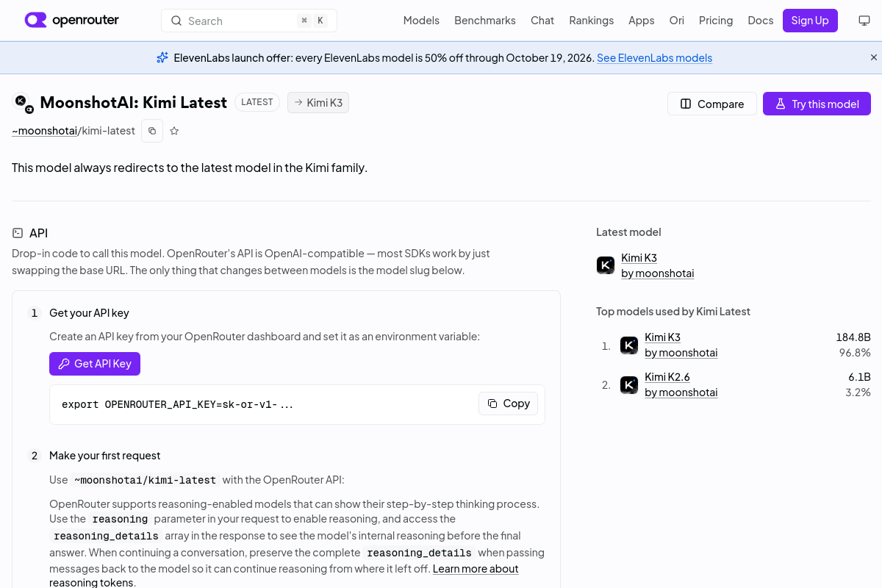Open Kimi K3 logo under Latest model

(606, 265)
